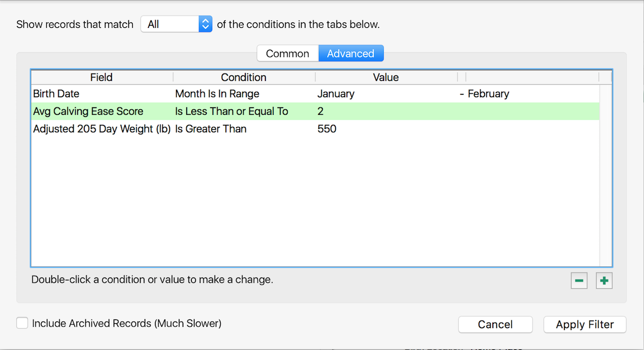
Task: Click the Field column header
Action: click(101, 77)
